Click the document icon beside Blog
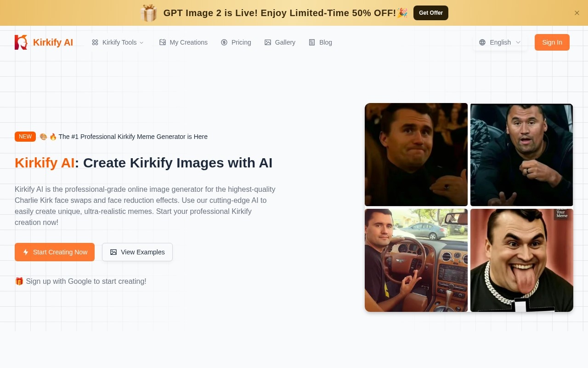 pos(312,42)
